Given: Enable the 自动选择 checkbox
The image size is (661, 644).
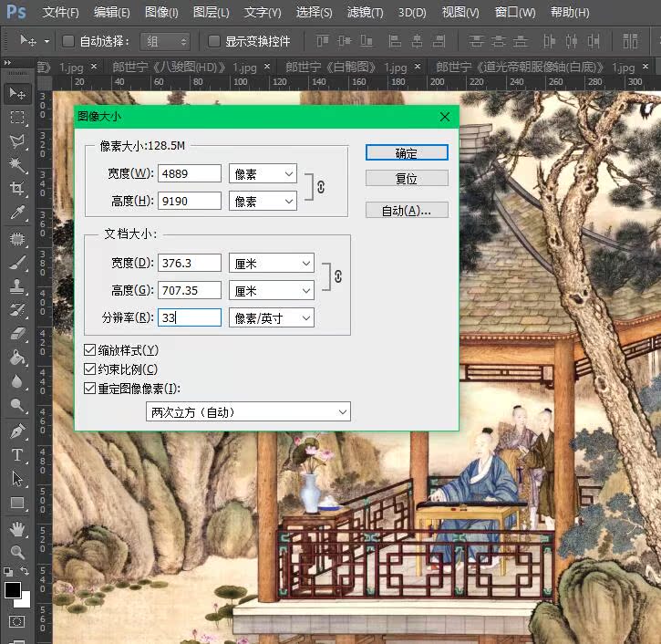Looking at the screenshot, I should point(68,41).
